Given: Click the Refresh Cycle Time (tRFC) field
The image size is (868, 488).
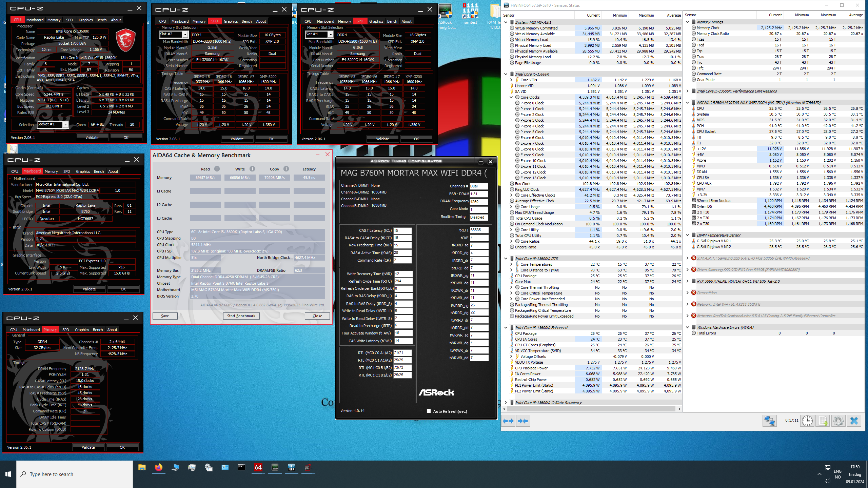Looking at the screenshot, I should point(403,281).
